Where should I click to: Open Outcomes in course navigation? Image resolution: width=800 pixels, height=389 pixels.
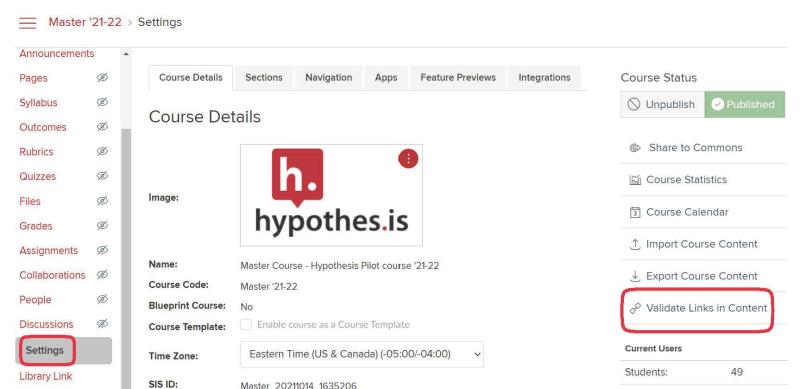pyautogui.click(x=43, y=127)
